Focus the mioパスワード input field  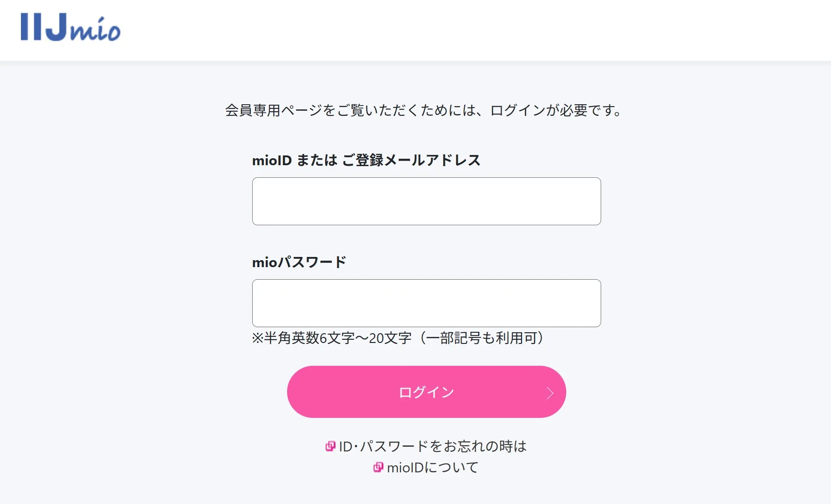426,303
